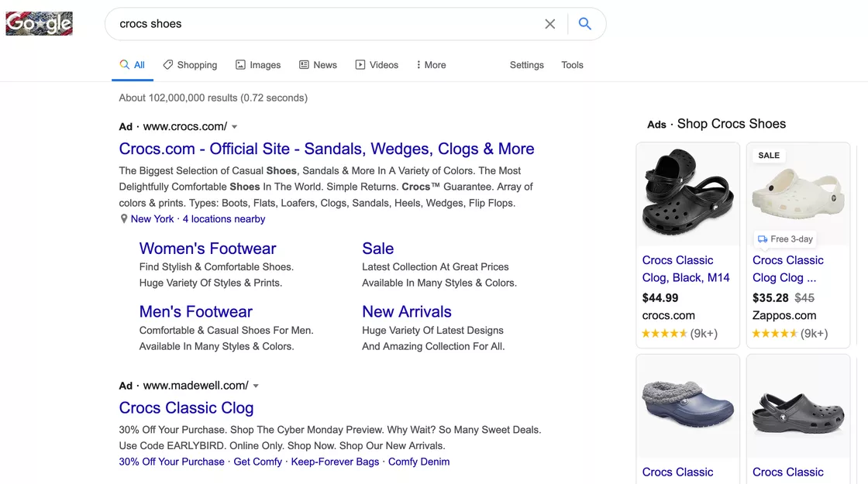Screen dimensions: 868x484
Task: Open the Tools options
Action: point(572,65)
